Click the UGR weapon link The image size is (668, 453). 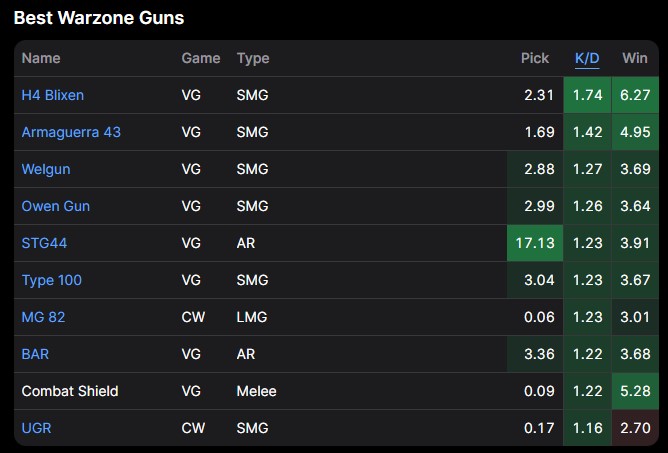coord(36,428)
